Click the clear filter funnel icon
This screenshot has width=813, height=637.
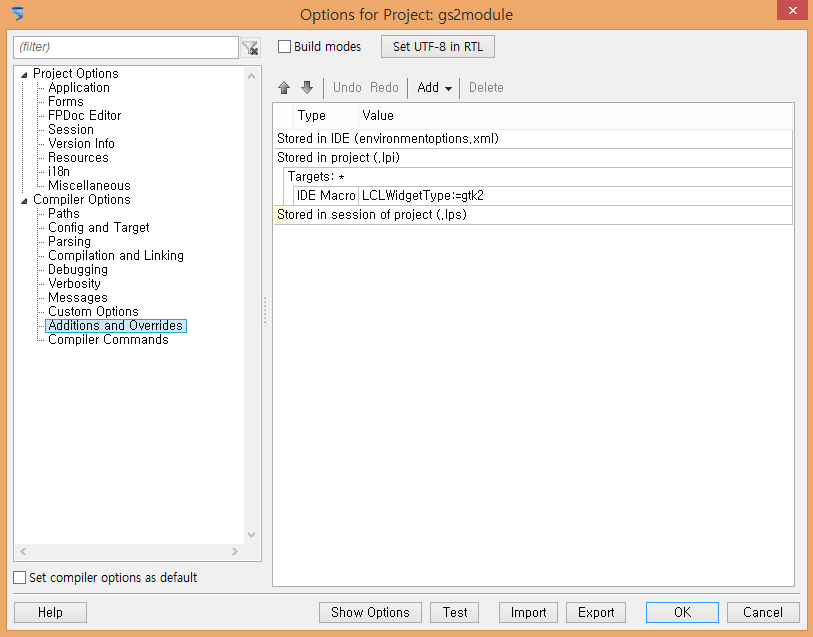pos(250,48)
